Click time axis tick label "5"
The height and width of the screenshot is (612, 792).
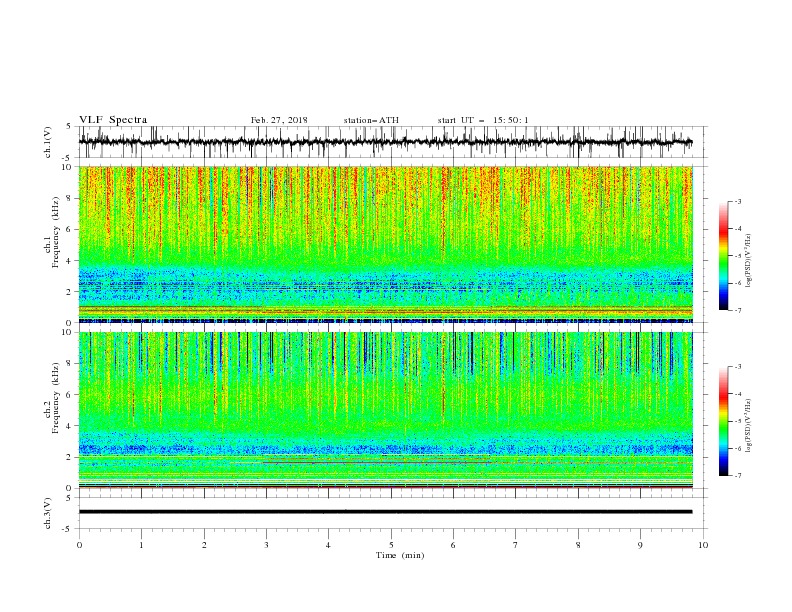[391, 545]
